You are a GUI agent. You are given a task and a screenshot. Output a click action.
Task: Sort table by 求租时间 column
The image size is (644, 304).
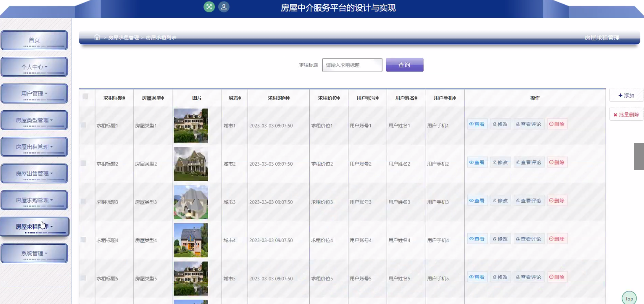click(x=278, y=98)
